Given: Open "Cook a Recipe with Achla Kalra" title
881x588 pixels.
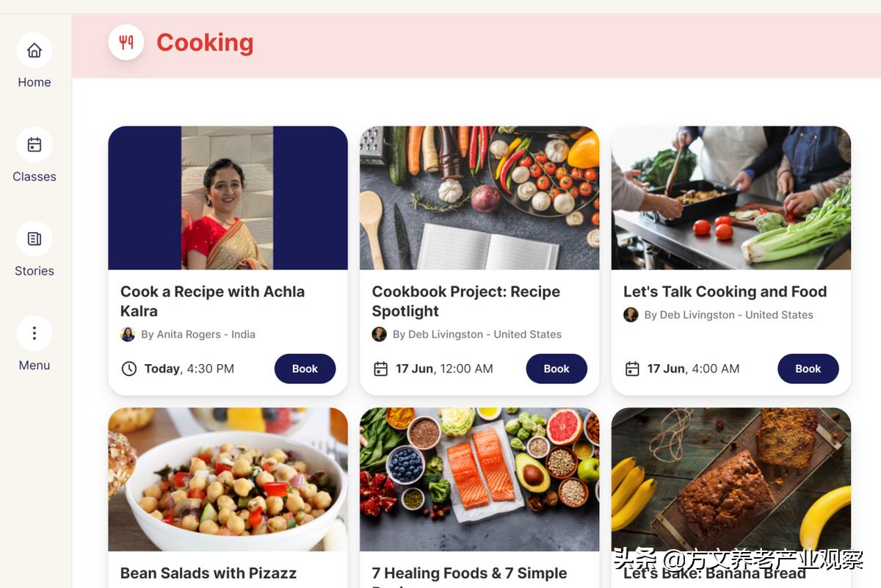Looking at the screenshot, I should [212, 301].
